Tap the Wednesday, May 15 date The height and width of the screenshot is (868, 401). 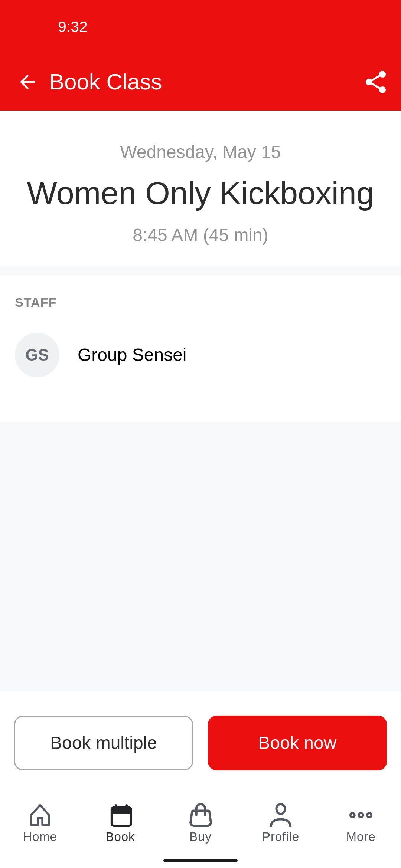200,152
